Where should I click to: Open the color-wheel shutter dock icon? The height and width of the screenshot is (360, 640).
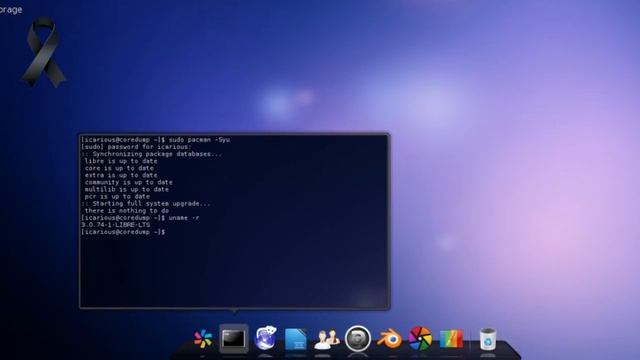pos(420,338)
